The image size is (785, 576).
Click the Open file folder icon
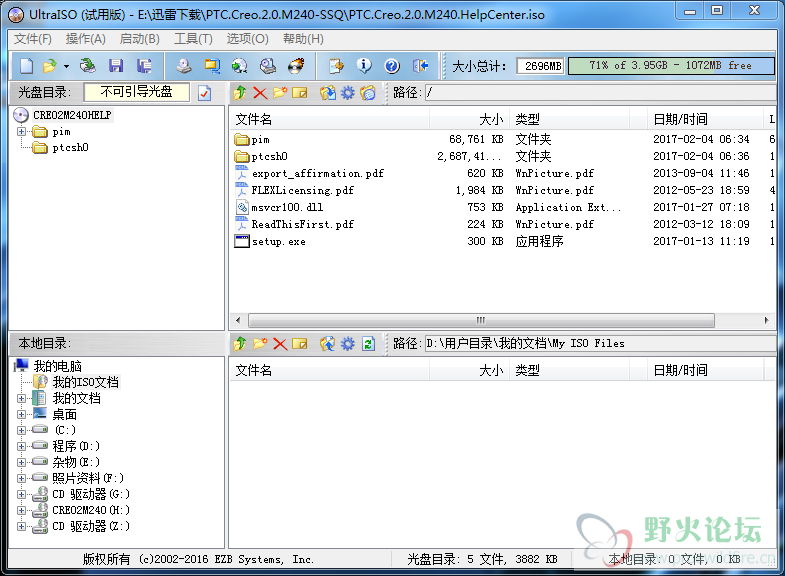(50, 66)
